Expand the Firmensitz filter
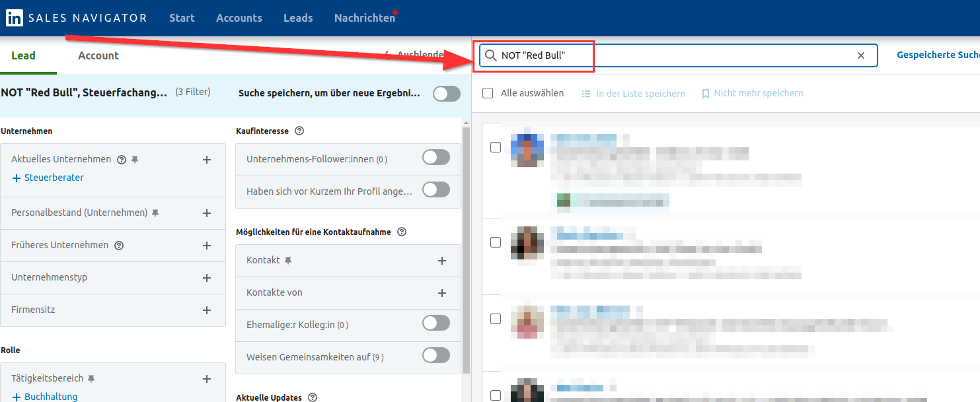 point(206,310)
